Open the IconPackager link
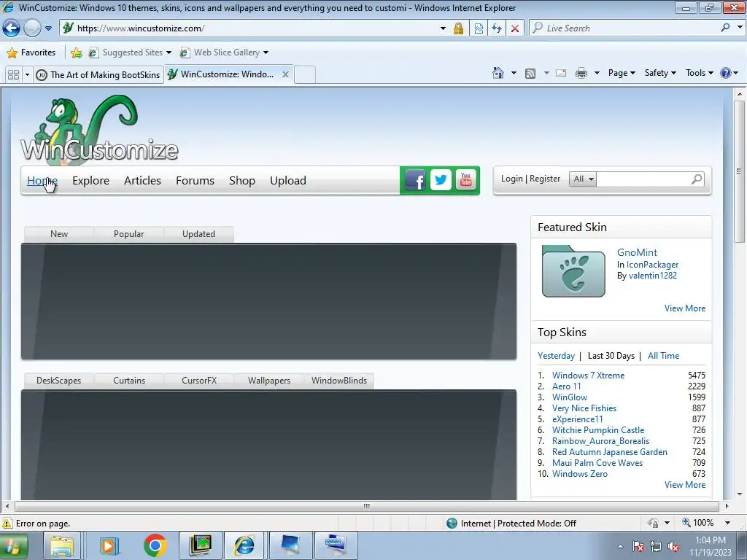 pyautogui.click(x=652, y=264)
